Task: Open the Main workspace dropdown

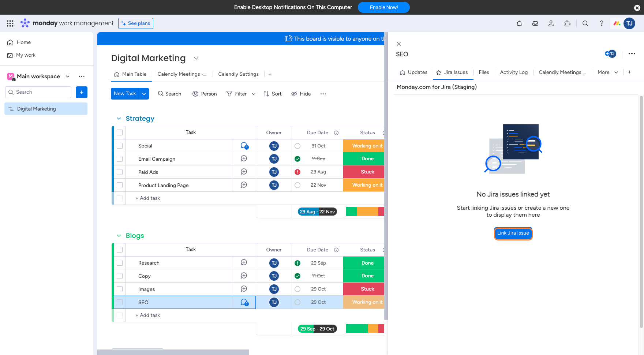Action: click(x=68, y=76)
